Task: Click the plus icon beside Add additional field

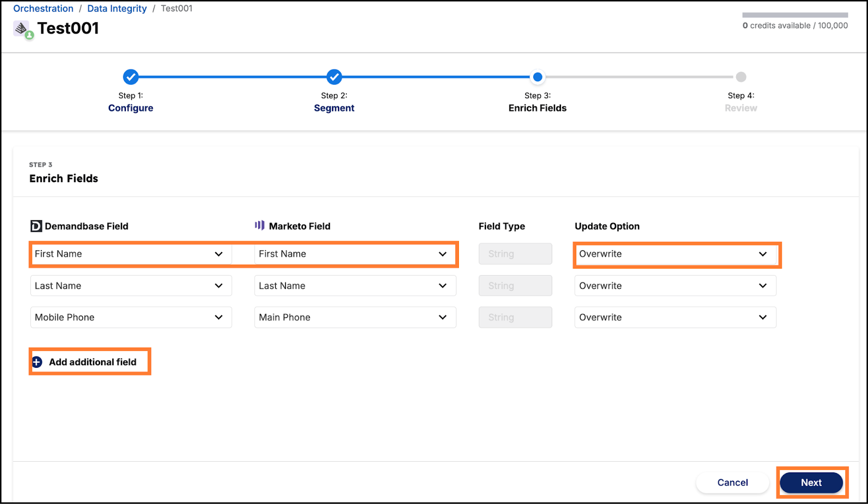Action: coord(37,362)
